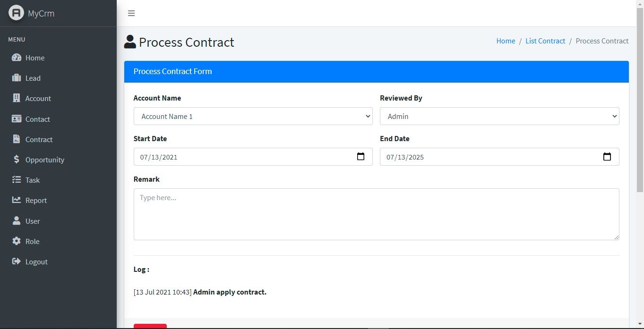This screenshot has width=644, height=329.
Task: Open Contact in sidebar menu
Action: click(x=58, y=119)
